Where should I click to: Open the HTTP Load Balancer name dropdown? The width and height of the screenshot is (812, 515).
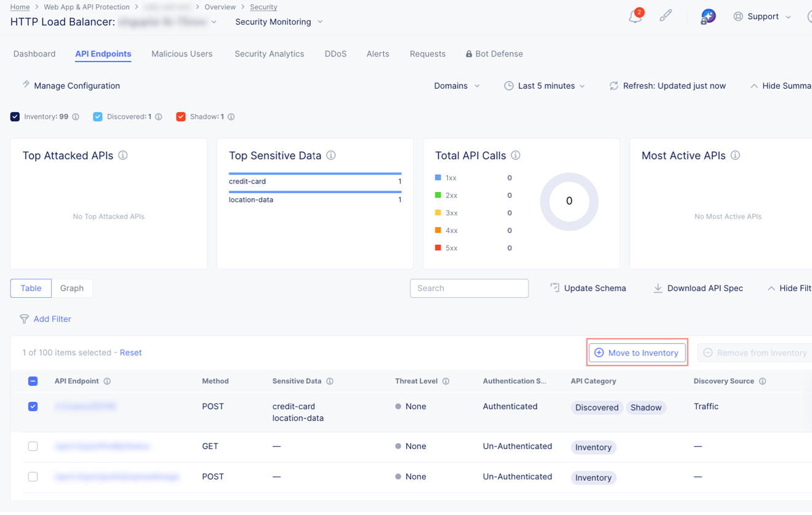click(214, 22)
